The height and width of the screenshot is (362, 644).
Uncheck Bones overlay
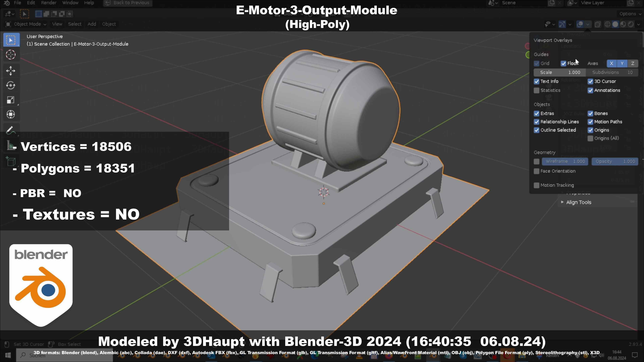590,113
